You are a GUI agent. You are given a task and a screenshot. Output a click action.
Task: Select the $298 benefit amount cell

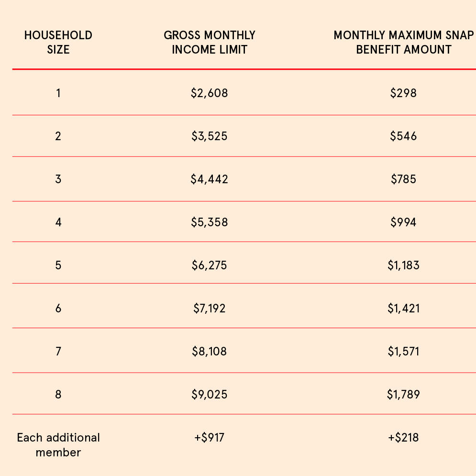click(x=403, y=93)
